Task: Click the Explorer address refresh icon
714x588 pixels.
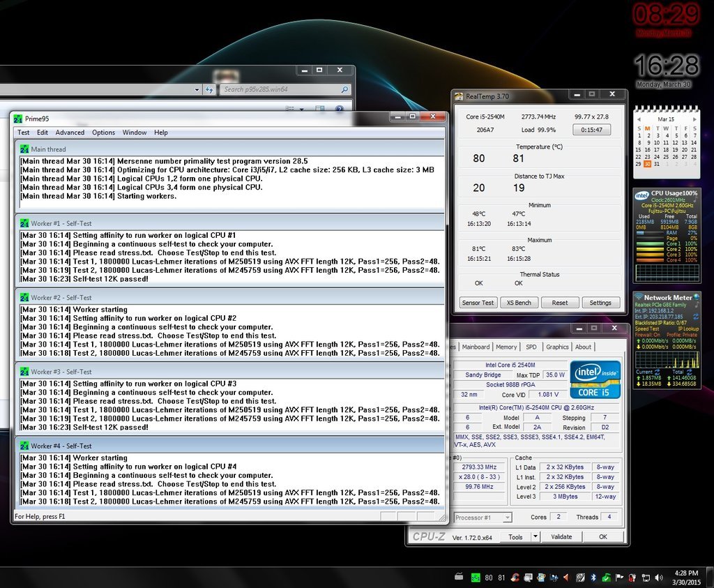Action: click(x=209, y=90)
